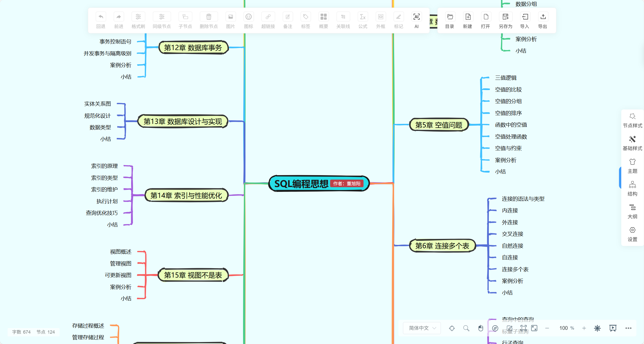Screen dimensions: 644x344
Task: Toggle dark mode sun icon
Action: [x=597, y=328]
